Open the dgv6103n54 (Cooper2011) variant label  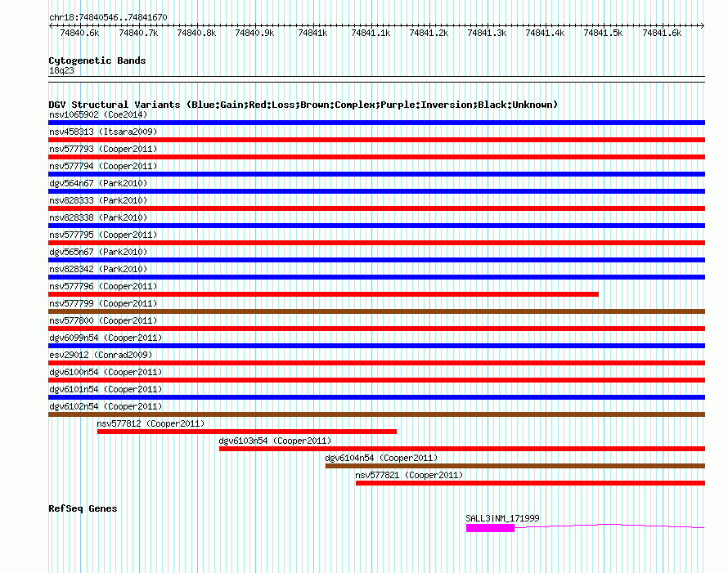tap(275, 441)
